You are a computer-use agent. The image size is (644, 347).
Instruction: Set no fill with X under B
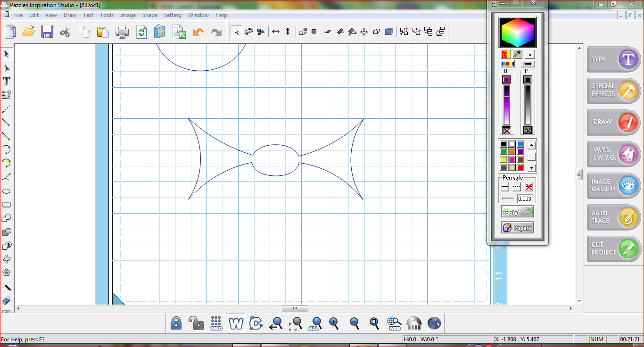coord(506,131)
